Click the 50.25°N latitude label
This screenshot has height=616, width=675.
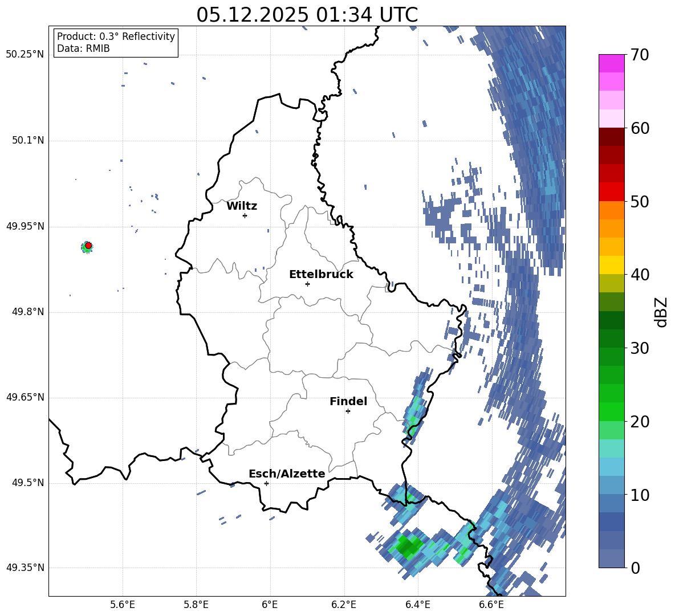25,55
